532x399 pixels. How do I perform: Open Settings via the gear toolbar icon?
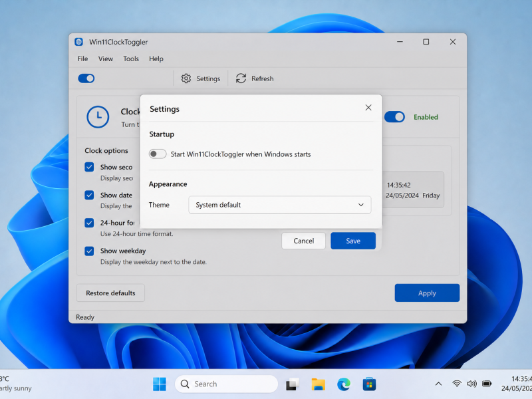186,78
